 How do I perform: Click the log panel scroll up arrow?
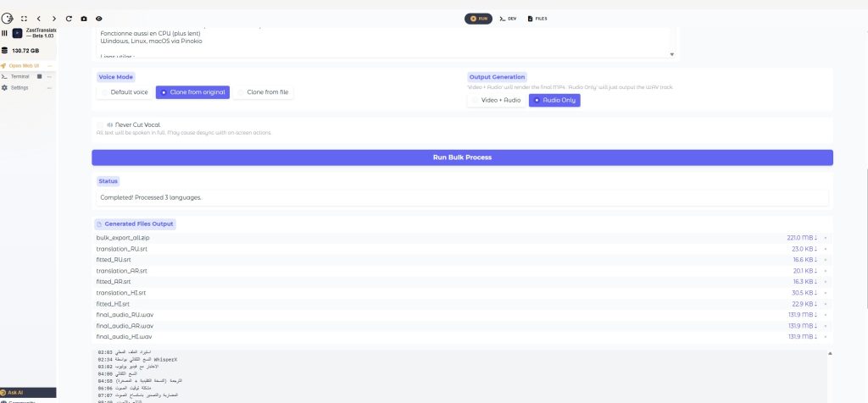pos(830,353)
